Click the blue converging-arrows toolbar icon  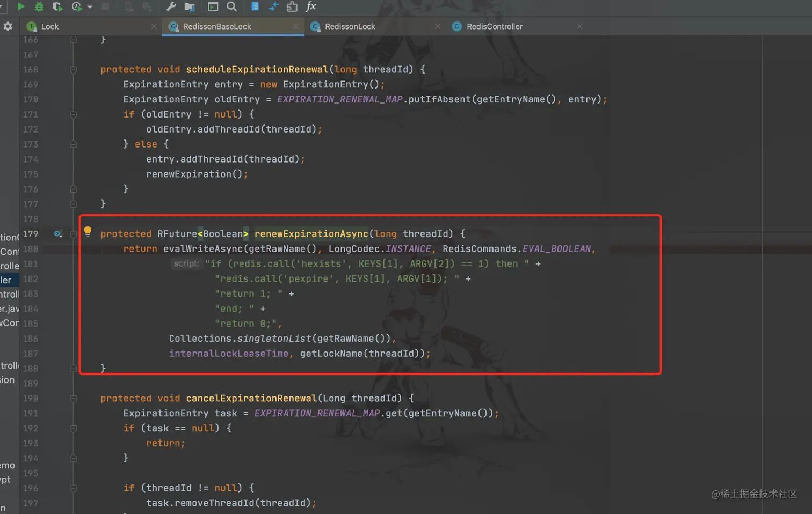273,6
